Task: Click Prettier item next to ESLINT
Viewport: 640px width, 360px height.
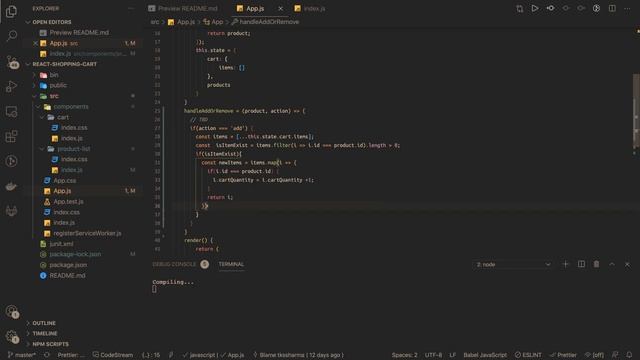Action: pos(563,355)
